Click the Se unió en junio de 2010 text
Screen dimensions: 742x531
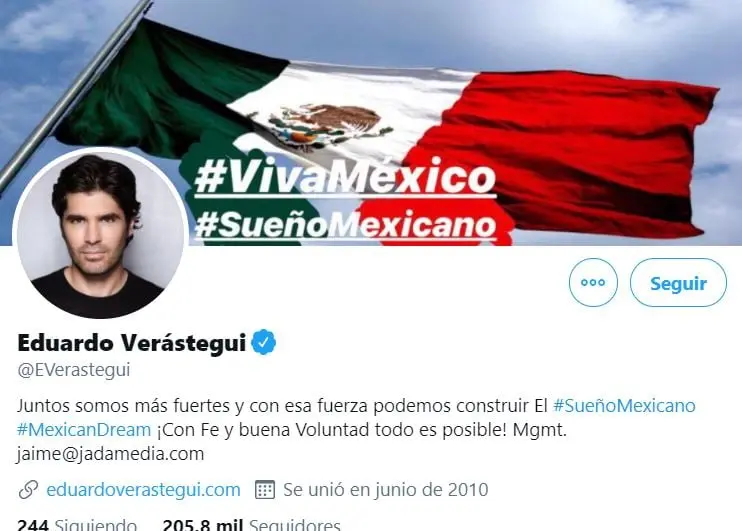pos(386,489)
